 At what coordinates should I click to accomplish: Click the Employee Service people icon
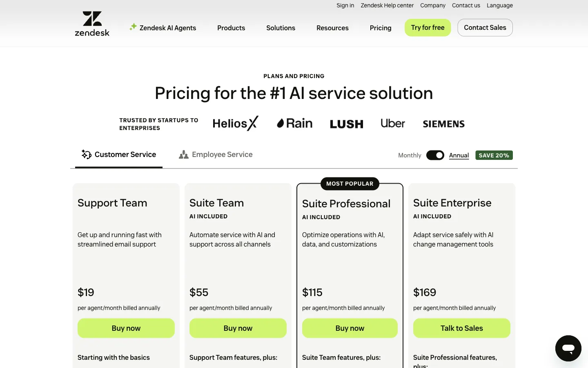(184, 155)
